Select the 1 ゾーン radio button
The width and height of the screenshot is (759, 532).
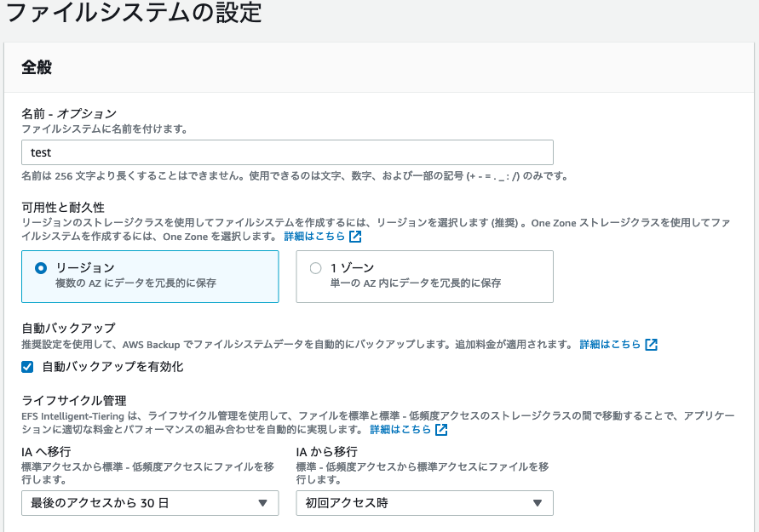(315, 268)
